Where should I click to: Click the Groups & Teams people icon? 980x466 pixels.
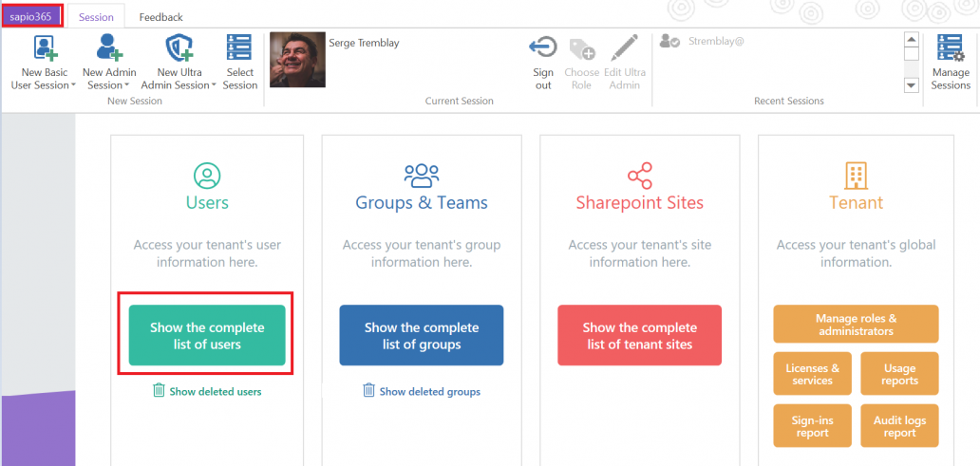pos(422,176)
